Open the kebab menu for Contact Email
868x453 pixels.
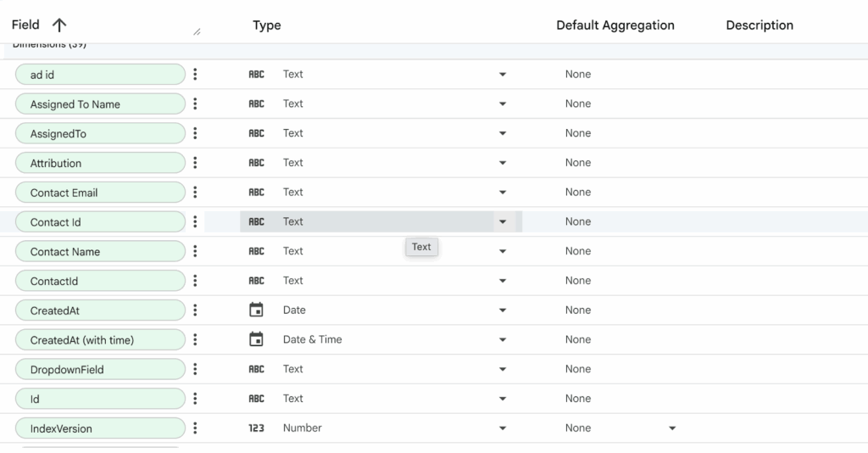coord(195,193)
